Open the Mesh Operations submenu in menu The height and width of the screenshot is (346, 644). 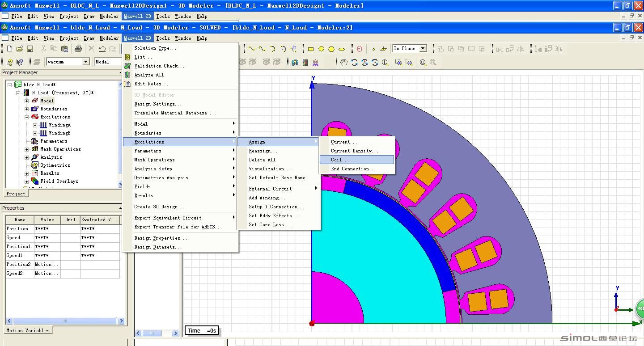click(181, 160)
